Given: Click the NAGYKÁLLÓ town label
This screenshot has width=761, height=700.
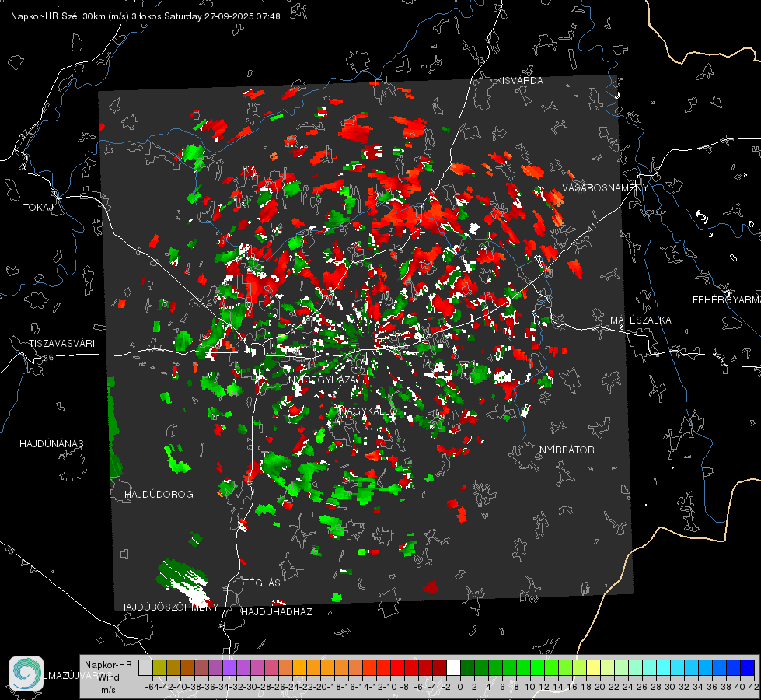Looking at the screenshot, I should click(368, 411).
